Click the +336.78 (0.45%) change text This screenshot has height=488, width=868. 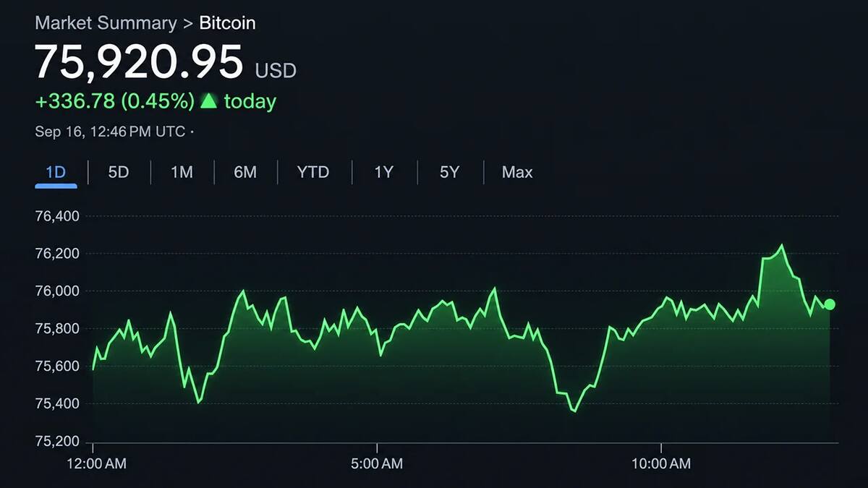114,101
